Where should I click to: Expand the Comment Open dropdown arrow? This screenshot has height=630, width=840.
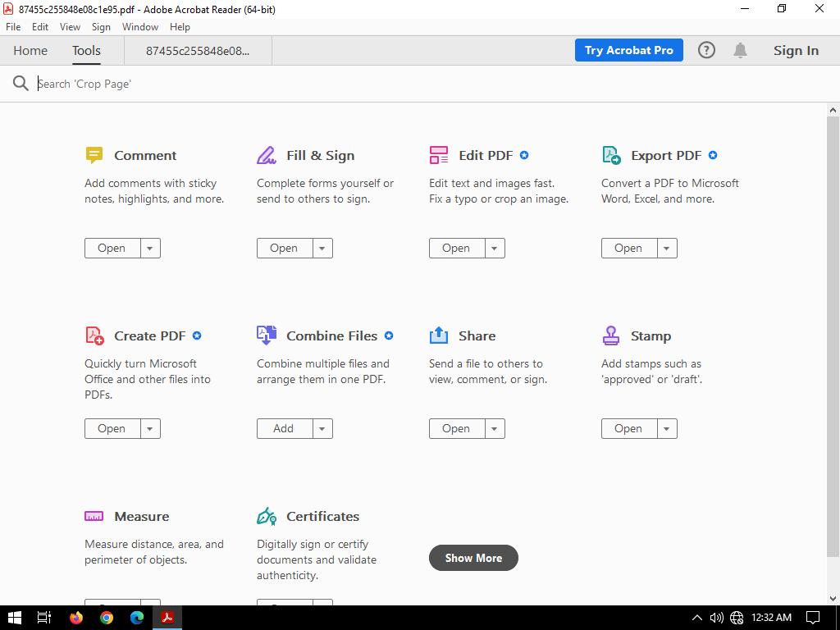click(x=150, y=248)
